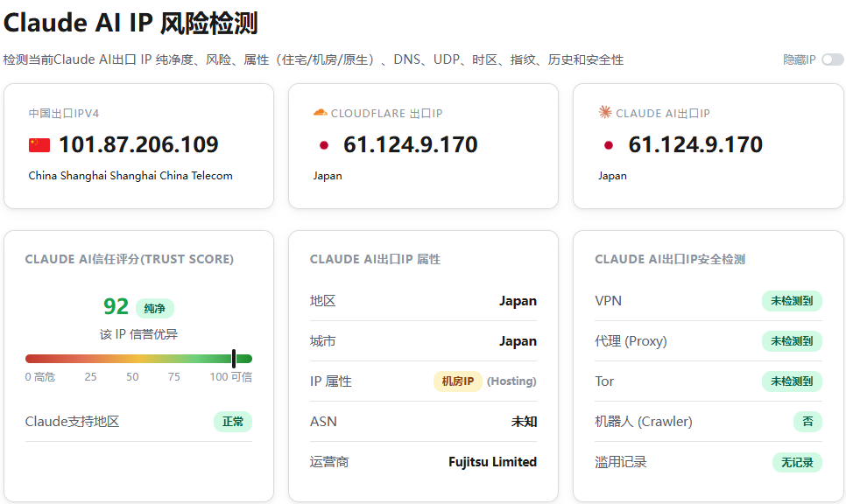This screenshot has height=504, width=846.
Task: Click the 正常 badge beside Claude支持地区
Action: tap(233, 422)
